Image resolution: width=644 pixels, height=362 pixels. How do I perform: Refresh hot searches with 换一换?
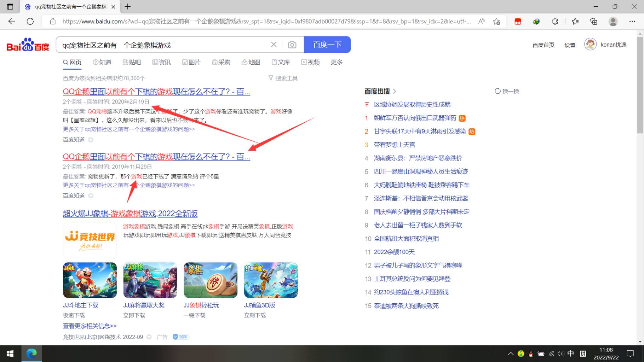tap(507, 91)
